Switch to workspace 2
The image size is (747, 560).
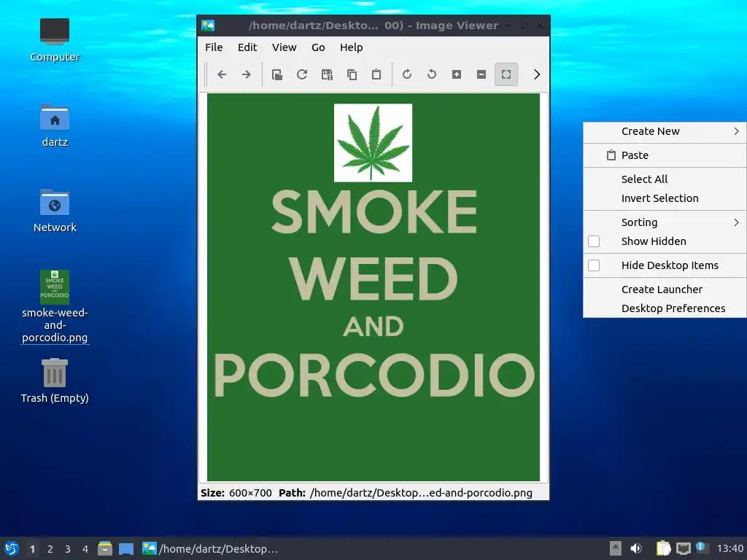[50, 549]
